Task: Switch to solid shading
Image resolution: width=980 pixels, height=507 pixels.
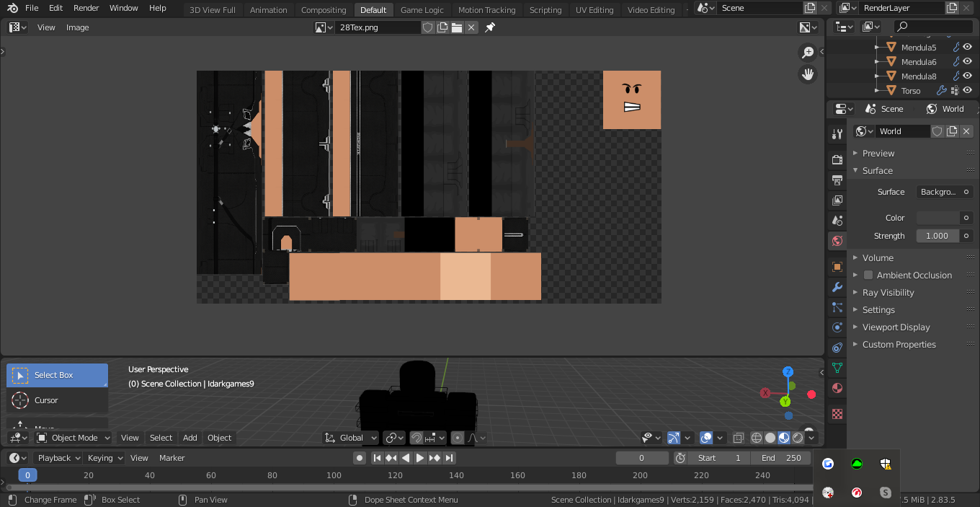Action: tap(770, 438)
